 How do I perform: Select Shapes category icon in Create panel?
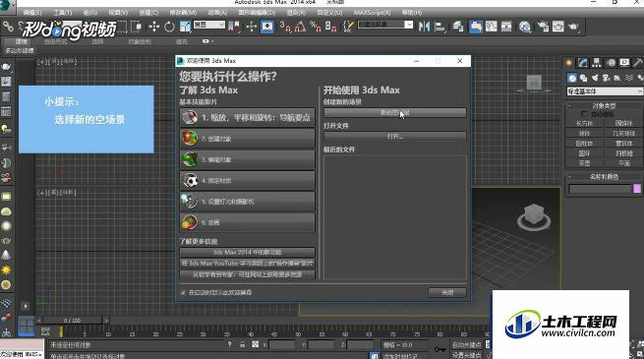click(583, 78)
